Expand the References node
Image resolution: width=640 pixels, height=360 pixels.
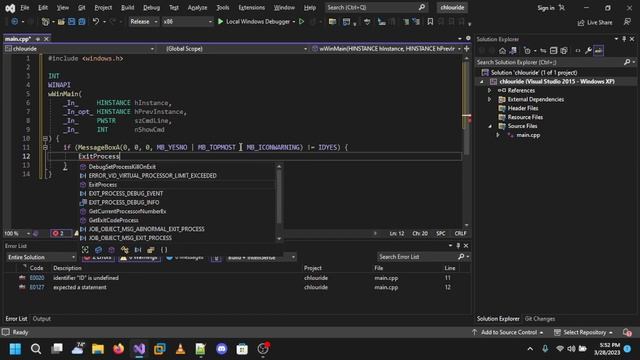point(490,90)
